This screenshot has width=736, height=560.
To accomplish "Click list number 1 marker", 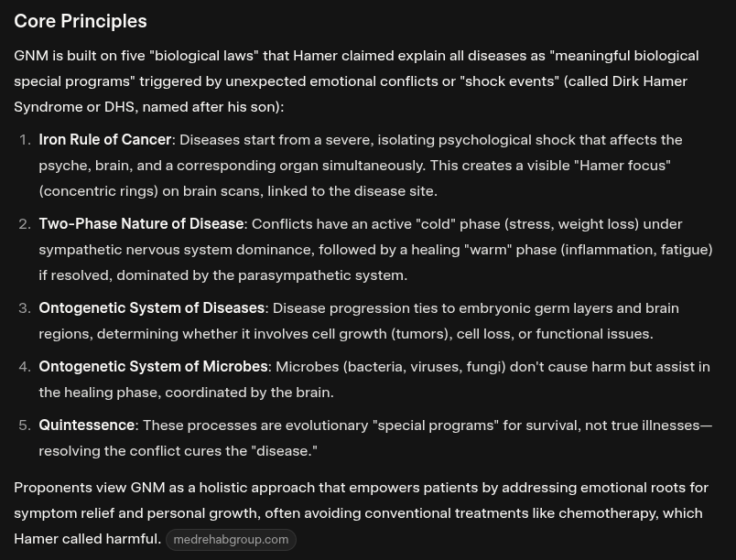I will [x=25, y=140].
